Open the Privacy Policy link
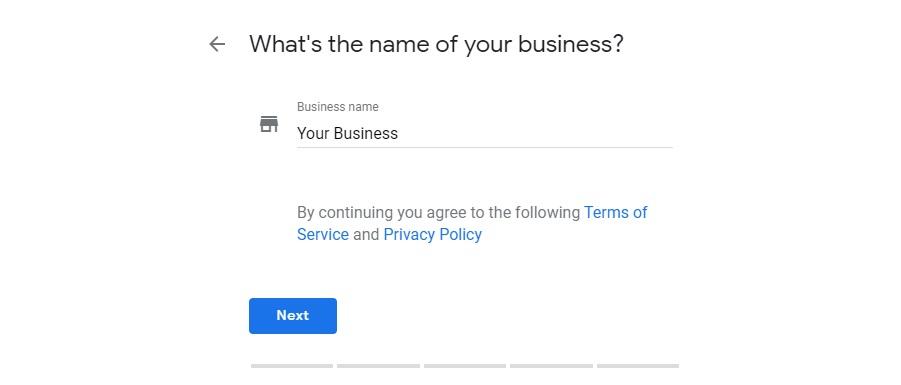Screen dimensions: 901x385 (x=433, y=234)
